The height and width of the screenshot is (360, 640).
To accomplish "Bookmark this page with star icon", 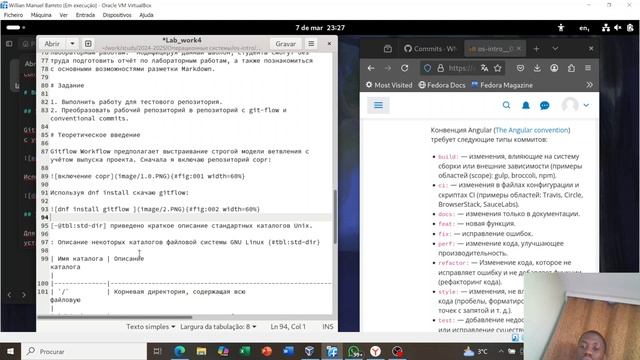I will [x=498, y=68].
